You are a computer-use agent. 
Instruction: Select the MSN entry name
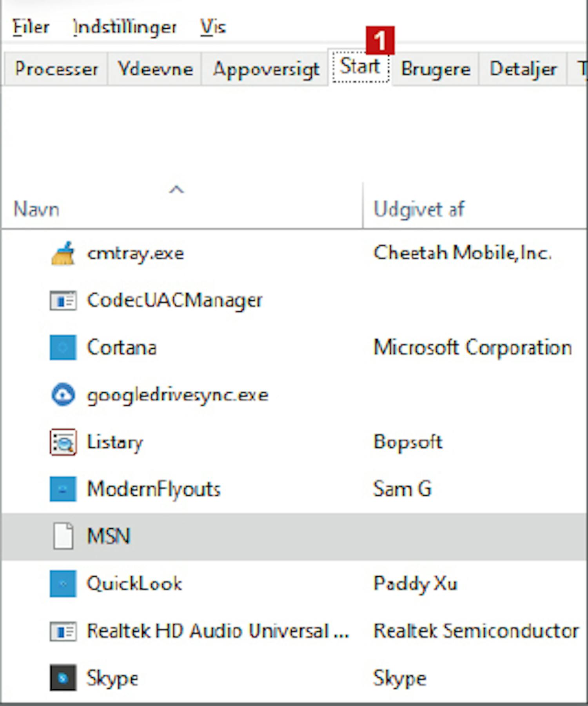(x=108, y=536)
